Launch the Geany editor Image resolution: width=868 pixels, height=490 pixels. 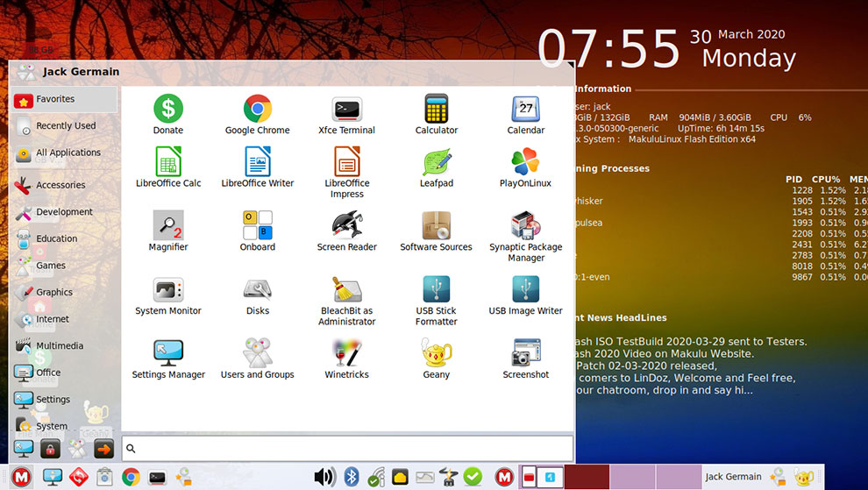click(437, 359)
